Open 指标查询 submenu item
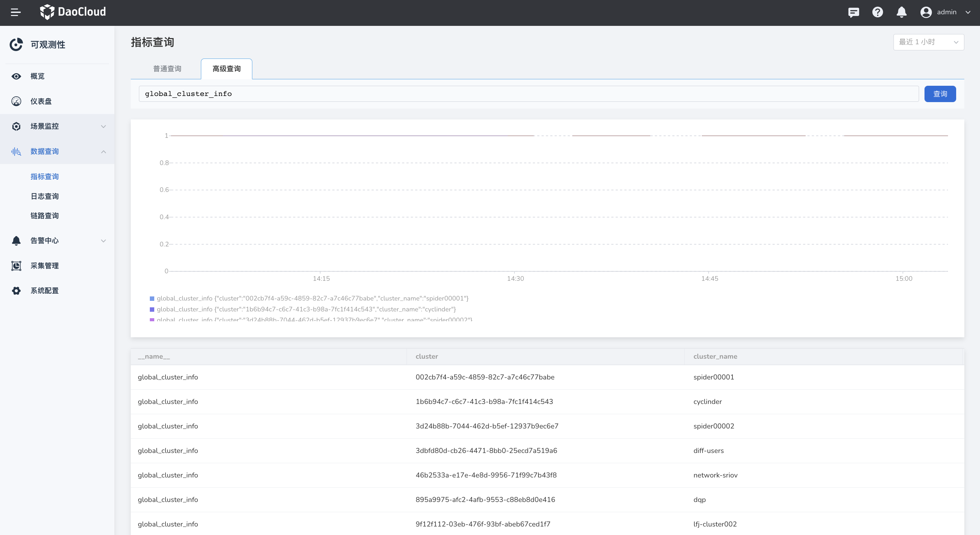980x535 pixels. [45, 176]
